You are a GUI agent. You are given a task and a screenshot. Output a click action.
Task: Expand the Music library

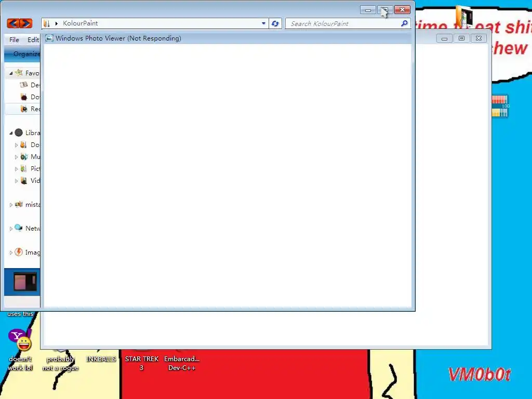pos(16,157)
